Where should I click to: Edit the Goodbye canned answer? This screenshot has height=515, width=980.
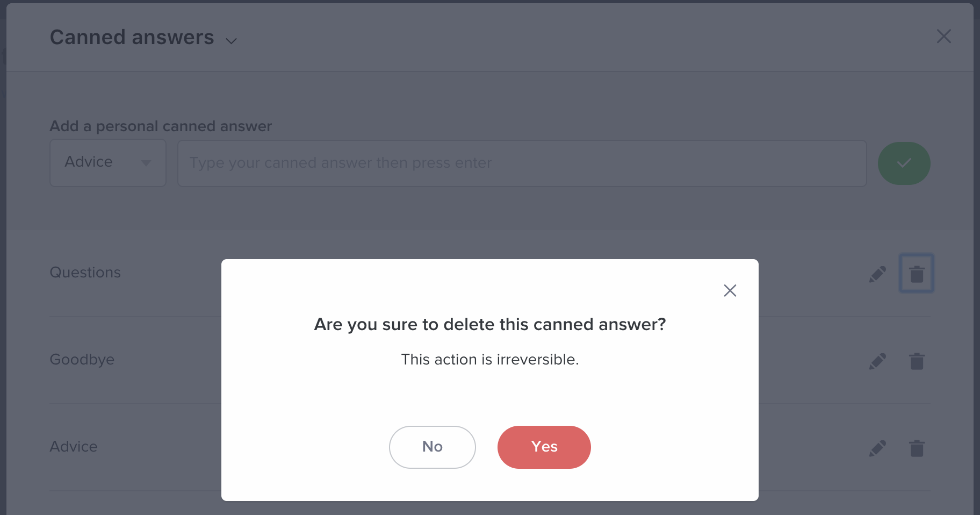(877, 361)
